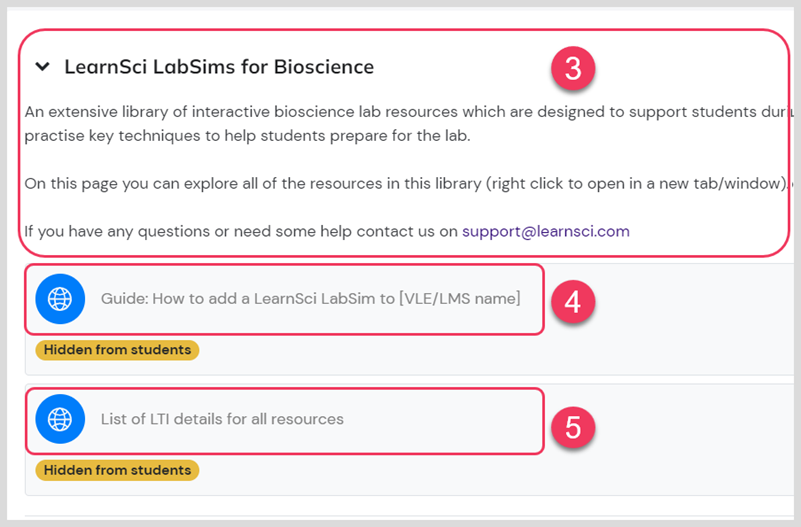Open the support@learnsci.com email link
This screenshot has height=527, width=801.
pos(546,231)
